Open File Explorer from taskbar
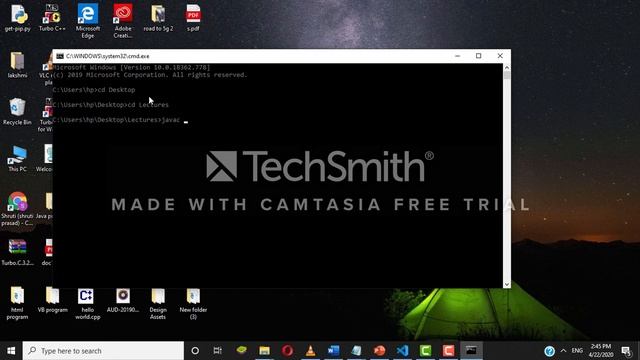The height and width of the screenshot is (360, 640). pyautogui.click(x=264, y=351)
